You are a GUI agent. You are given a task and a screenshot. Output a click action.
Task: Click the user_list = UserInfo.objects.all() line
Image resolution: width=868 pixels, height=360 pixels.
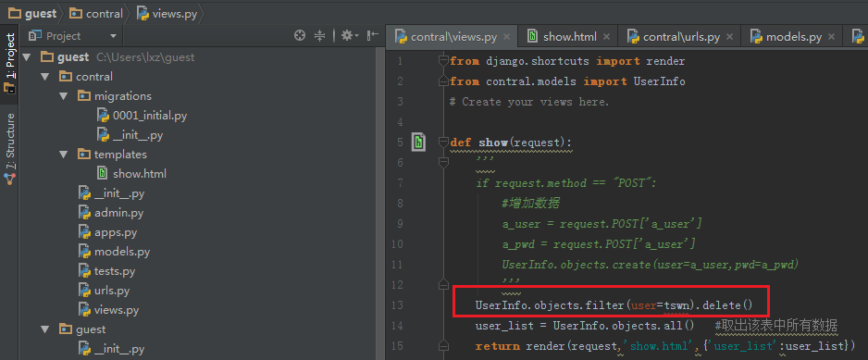(x=585, y=326)
